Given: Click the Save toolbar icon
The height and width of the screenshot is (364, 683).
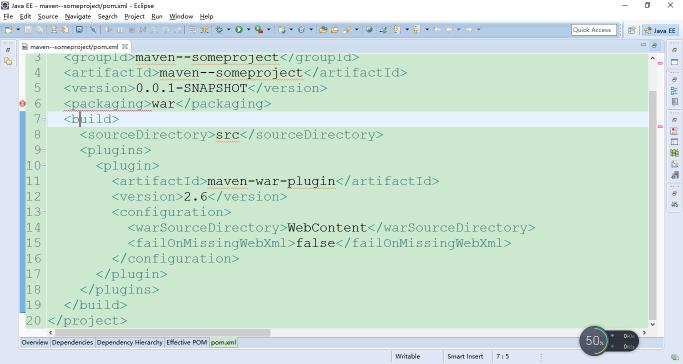Looking at the screenshot, I should (28, 30).
